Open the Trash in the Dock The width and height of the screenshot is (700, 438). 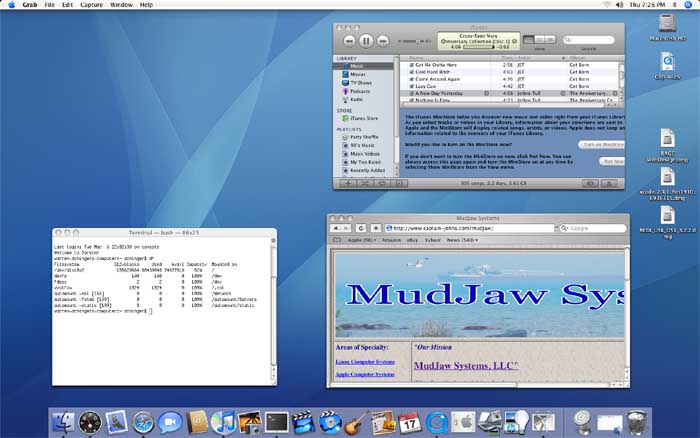click(x=634, y=421)
